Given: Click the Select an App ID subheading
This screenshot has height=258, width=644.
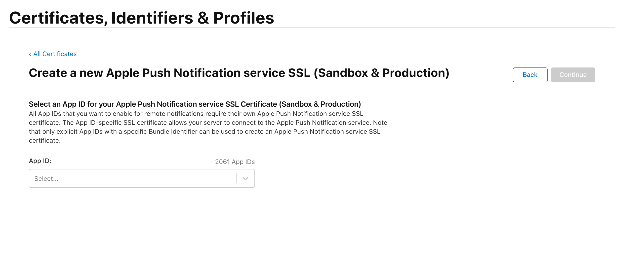Looking at the screenshot, I should pos(195,104).
